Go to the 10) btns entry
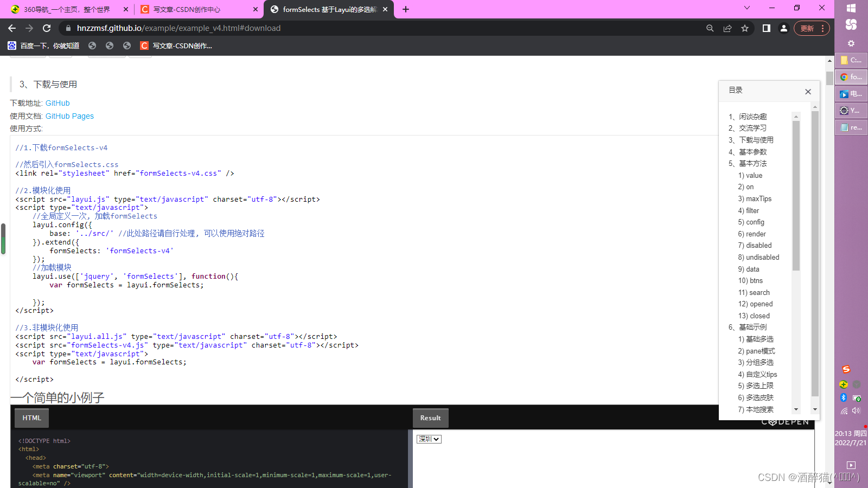Viewport: 868px width, 488px height. pyautogui.click(x=750, y=280)
